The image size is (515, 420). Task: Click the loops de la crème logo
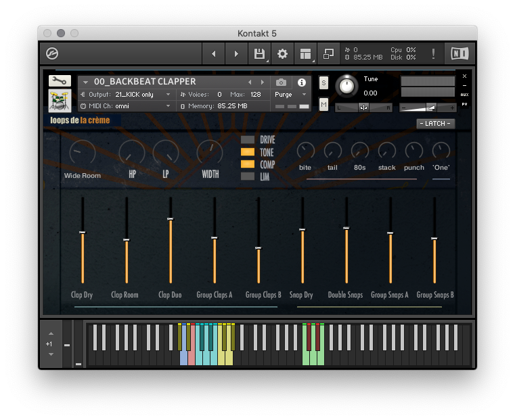tap(80, 120)
